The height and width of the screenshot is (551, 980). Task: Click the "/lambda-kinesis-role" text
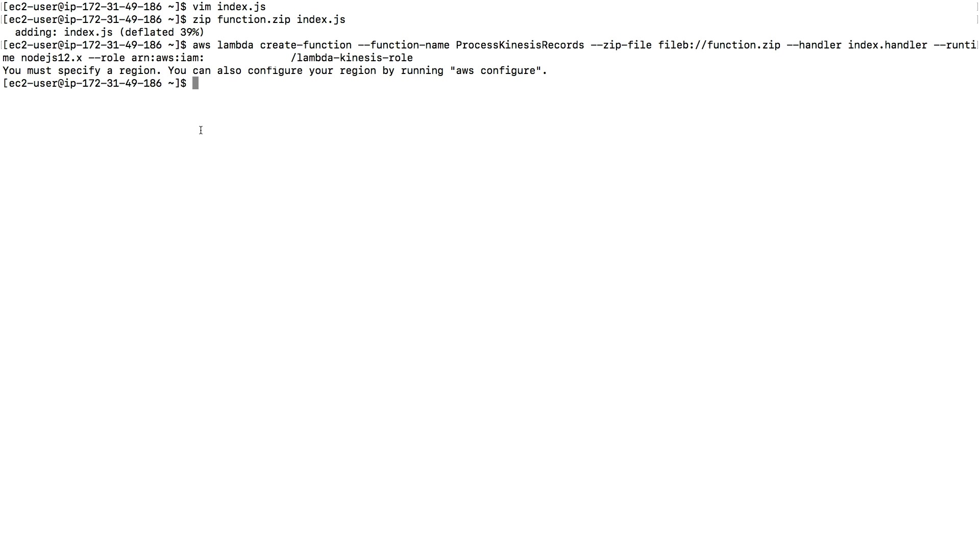click(x=352, y=58)
